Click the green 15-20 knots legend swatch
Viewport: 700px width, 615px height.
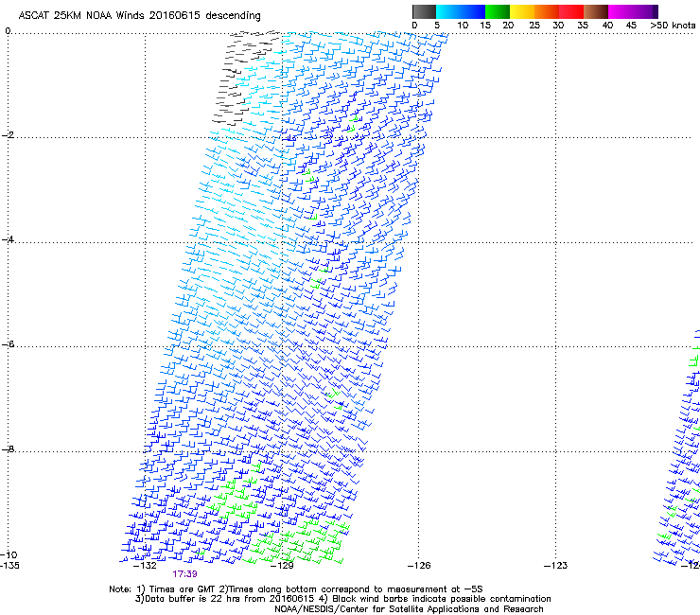(498, 11)
